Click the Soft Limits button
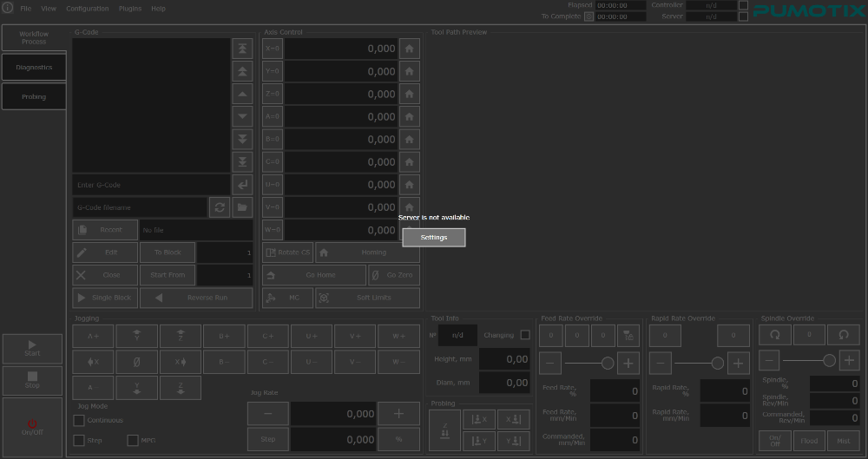Screen dimensions: 868x459 click(367, 298)
